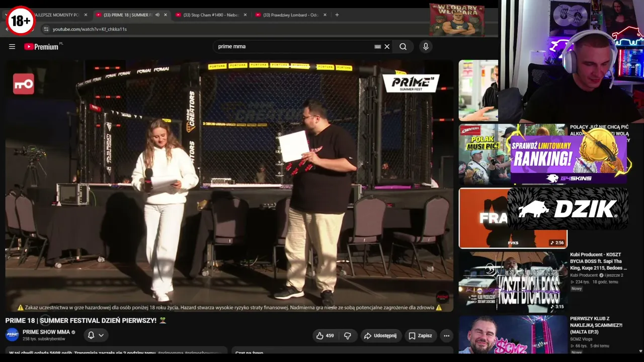The width and height of the screenshot is (644, 362).
Task: Click the YouTube tab favicon for 'Stop Cham'
Action: click(x=178, y=15)
